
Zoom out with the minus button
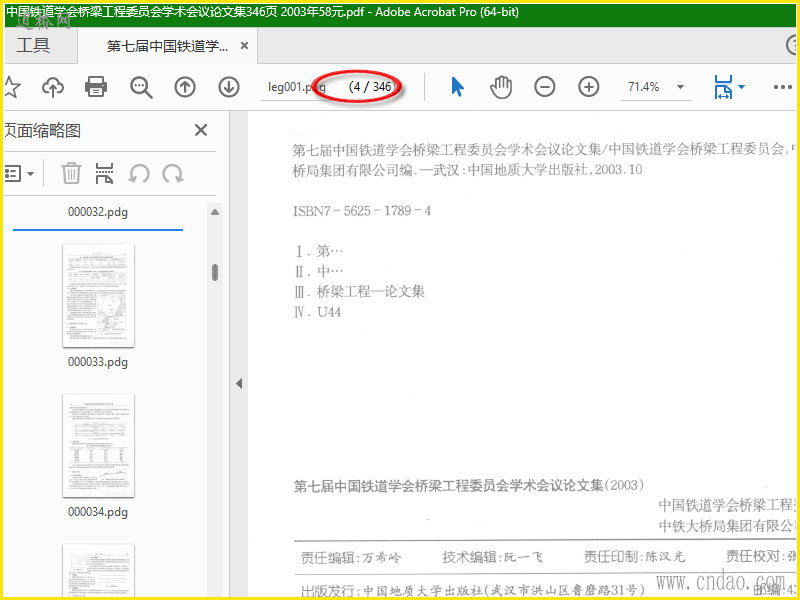(x=544, y=87)
